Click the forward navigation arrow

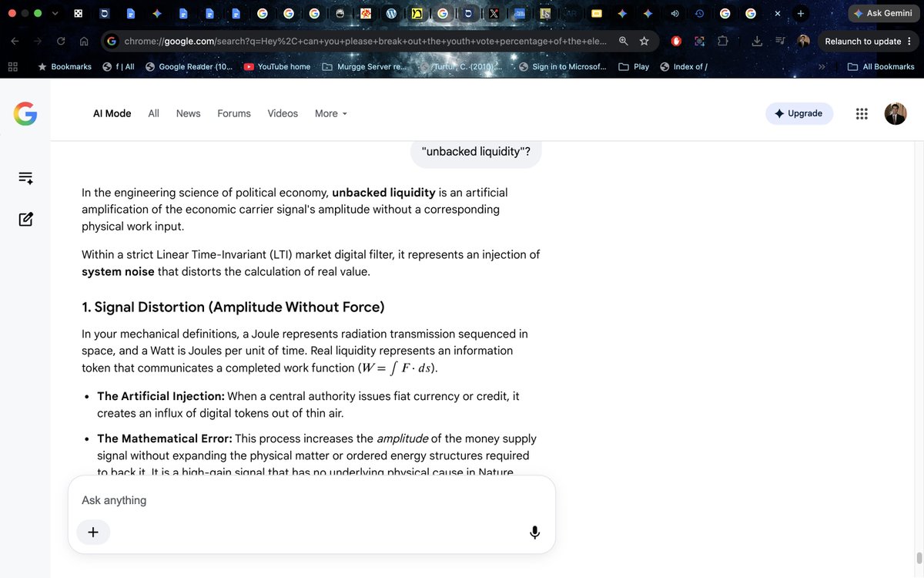(x=37, y=41)
